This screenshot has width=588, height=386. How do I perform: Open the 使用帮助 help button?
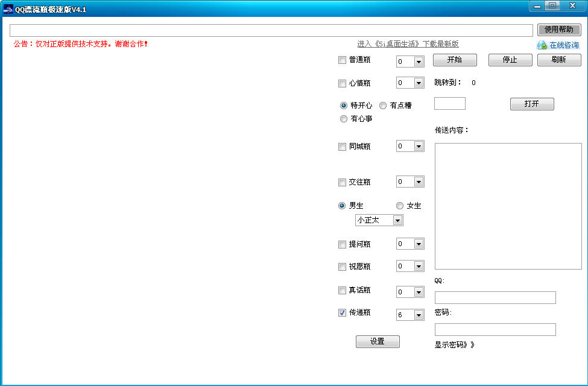(559, 30)
